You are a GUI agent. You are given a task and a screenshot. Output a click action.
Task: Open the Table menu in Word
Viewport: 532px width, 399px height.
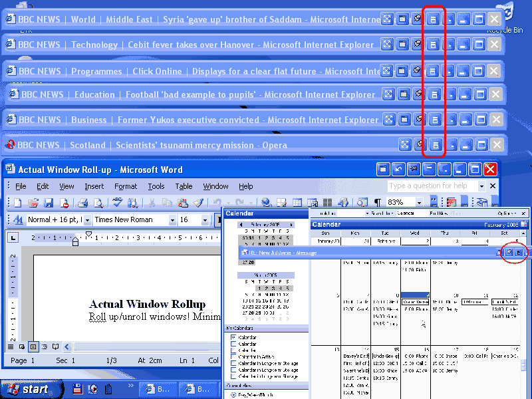[x=184, y=186]
